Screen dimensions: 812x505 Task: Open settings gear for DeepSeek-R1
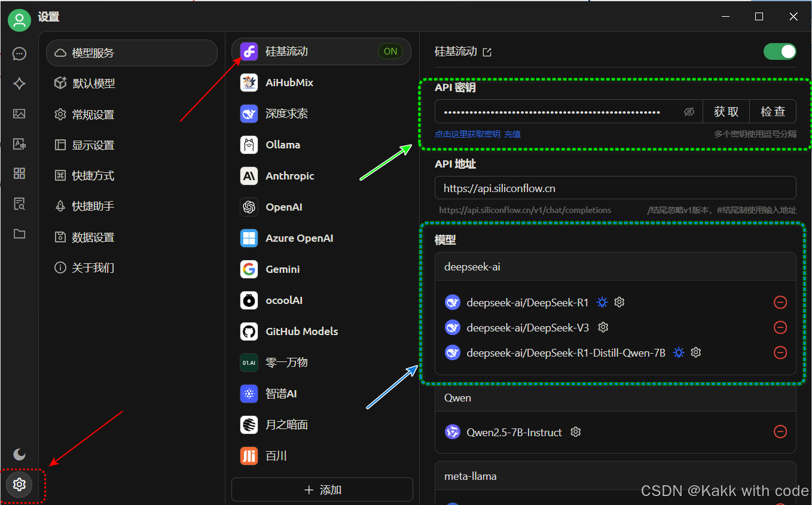[x=619, y=302]
